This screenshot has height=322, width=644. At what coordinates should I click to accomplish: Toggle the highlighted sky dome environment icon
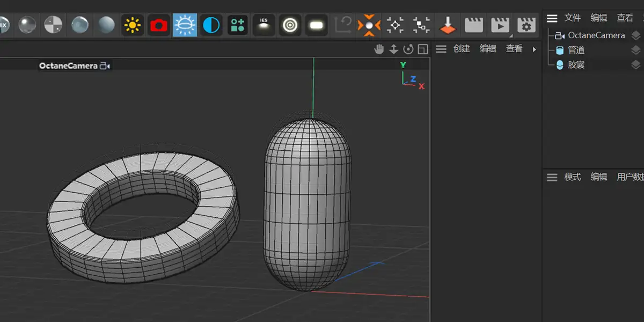[185, 25]
